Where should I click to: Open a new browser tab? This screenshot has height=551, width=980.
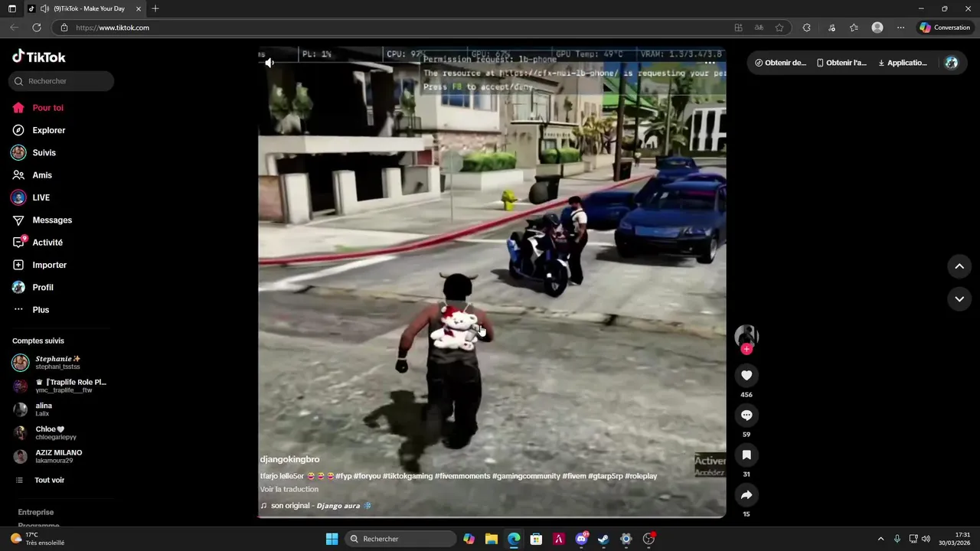(x=155, y=8)
